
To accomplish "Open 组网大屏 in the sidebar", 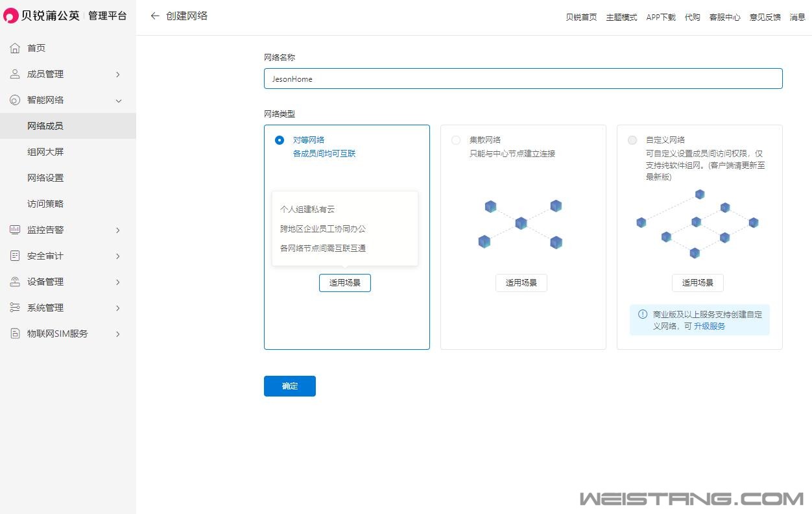I will click(x=45, y=152).
